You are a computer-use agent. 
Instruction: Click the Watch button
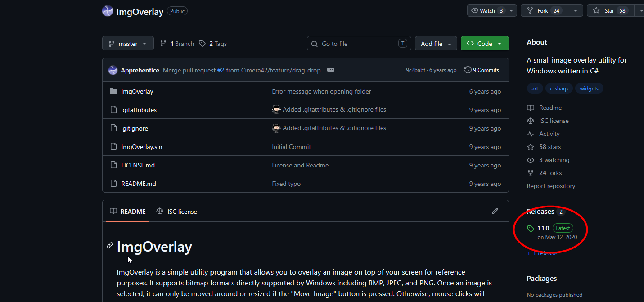487,10
